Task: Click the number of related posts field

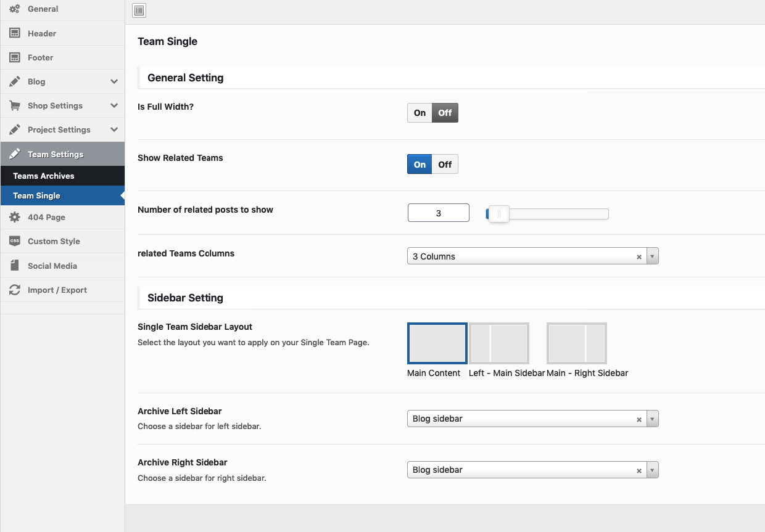Action: pos(438,213)
